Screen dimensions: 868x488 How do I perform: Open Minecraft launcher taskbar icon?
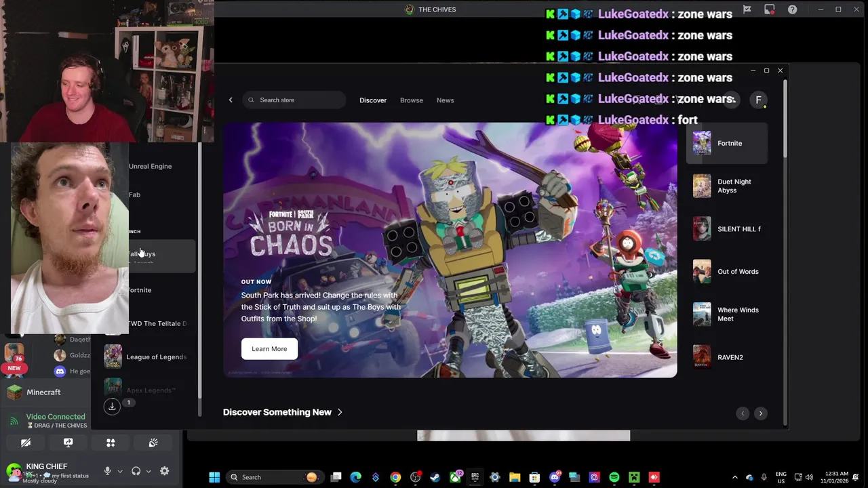click(634, 477)
